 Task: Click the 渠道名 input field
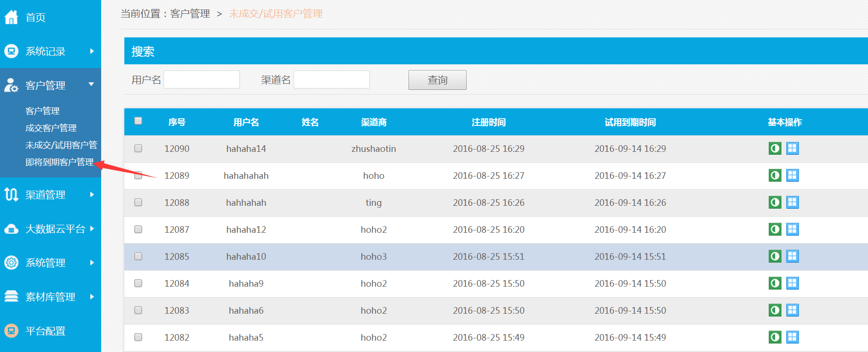point(331,79)
